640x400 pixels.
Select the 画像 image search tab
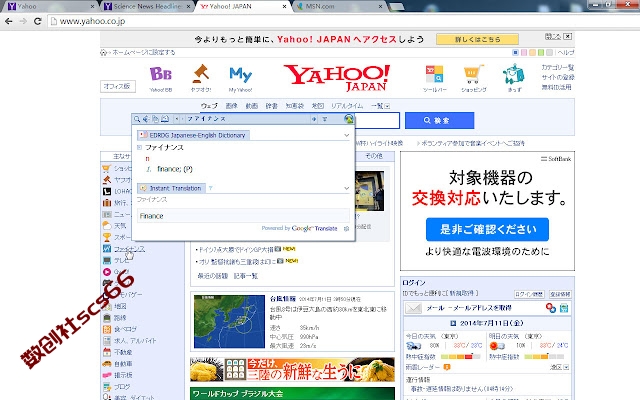(231, 106)
